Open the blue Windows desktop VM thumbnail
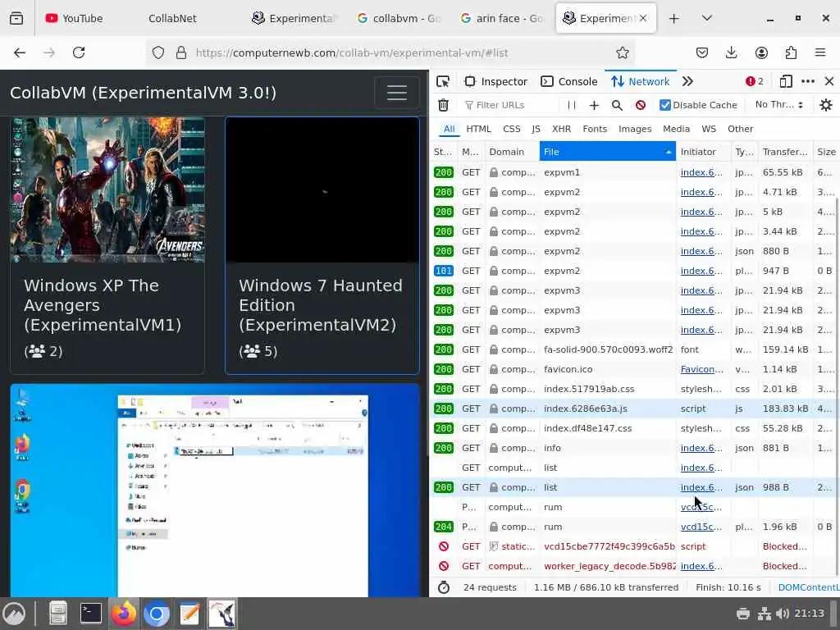The width and height of the screenshot is (840, 630). (x=215, y=491)
